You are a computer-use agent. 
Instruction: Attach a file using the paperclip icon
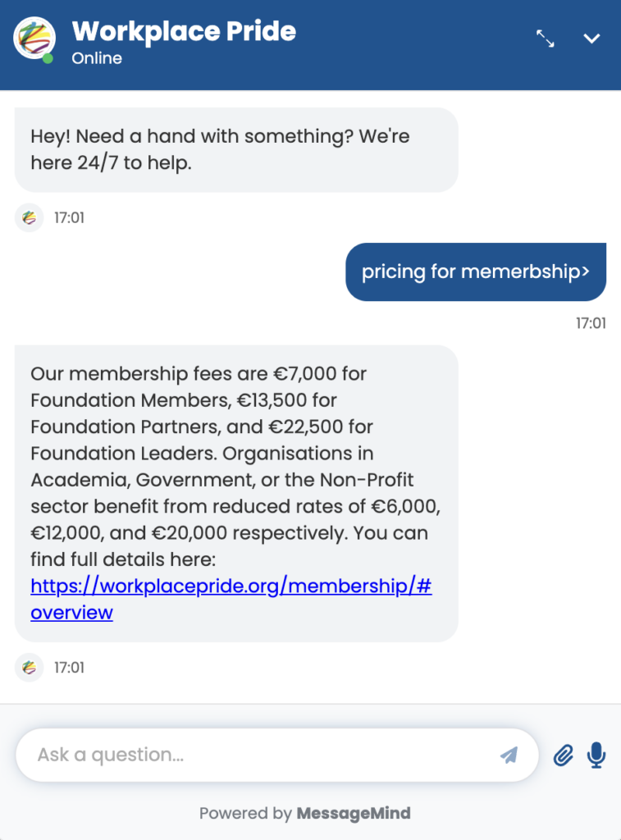563,755
